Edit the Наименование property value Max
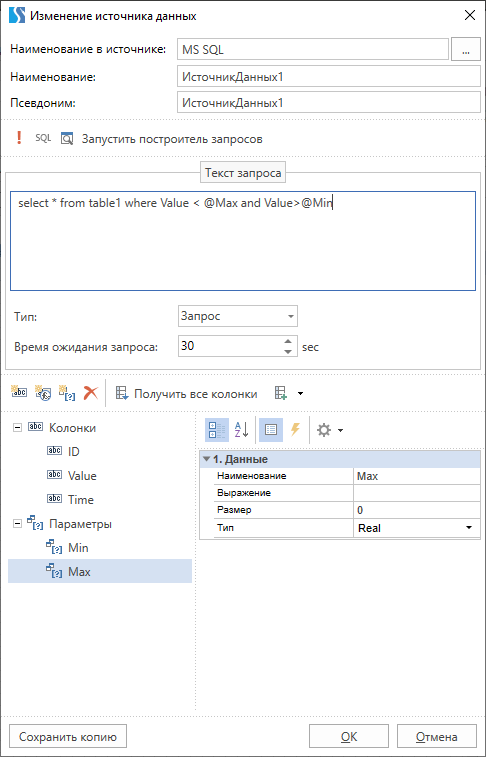Image resolution: width=486 pixels, height=757 pixels. pos(417,476)
